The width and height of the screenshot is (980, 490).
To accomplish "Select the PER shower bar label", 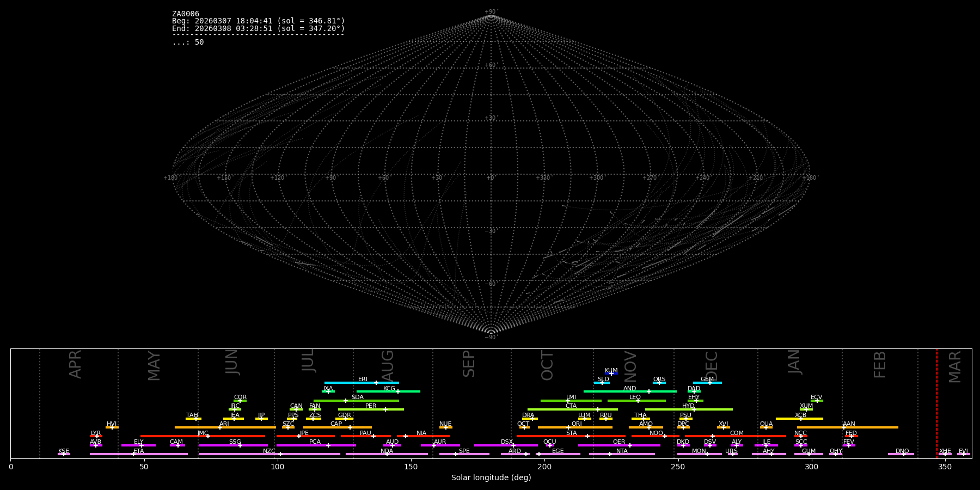I will [x=371, y=406].
